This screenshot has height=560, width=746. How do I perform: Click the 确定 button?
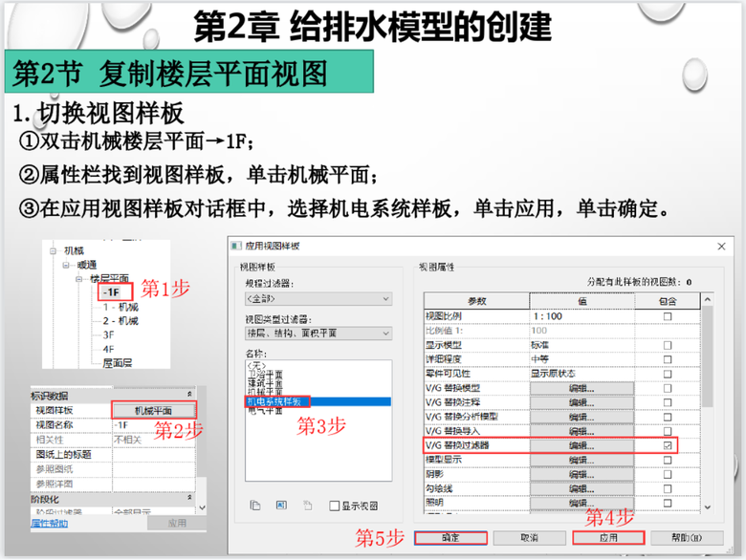[450, 538]
